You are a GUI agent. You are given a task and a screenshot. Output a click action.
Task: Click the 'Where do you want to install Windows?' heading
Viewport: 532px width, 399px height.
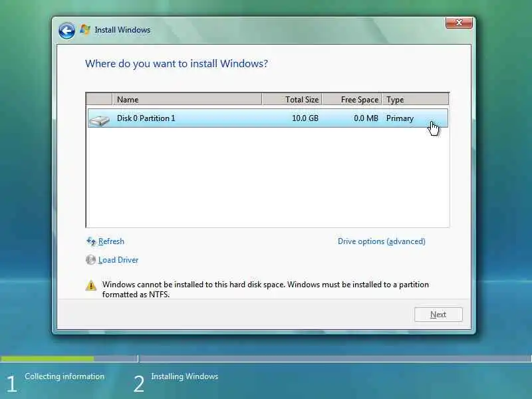[x=176, y=63]
